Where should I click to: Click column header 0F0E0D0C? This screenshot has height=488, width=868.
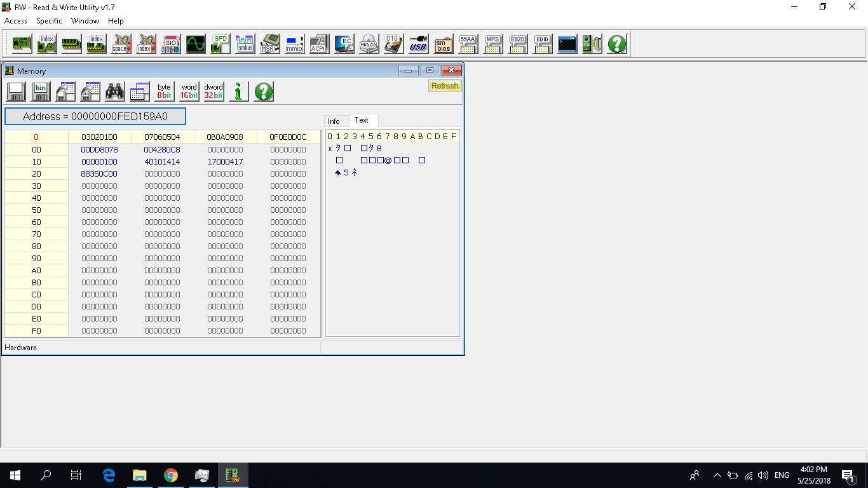click(288, 137)
